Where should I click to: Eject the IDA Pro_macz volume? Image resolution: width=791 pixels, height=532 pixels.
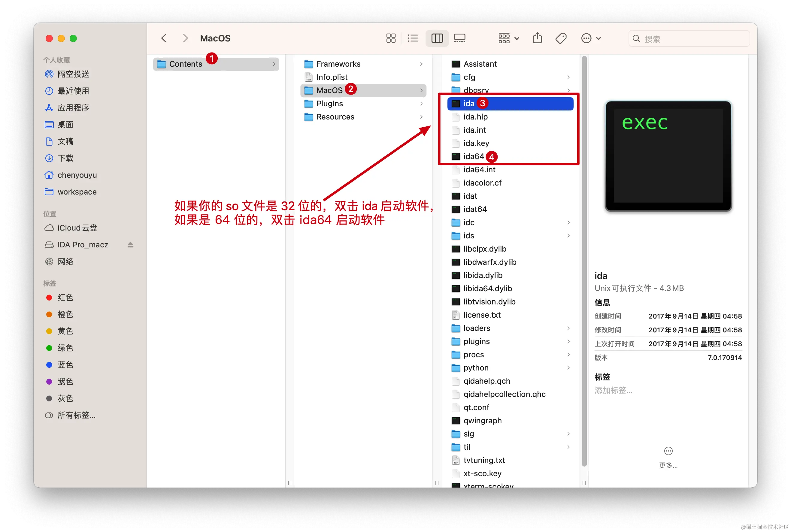[130, 245]
